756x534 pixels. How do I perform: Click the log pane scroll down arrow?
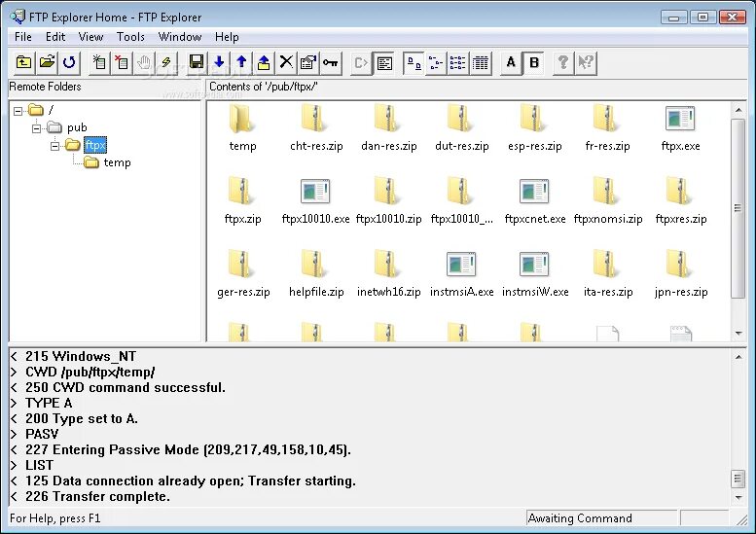[738, 497]
